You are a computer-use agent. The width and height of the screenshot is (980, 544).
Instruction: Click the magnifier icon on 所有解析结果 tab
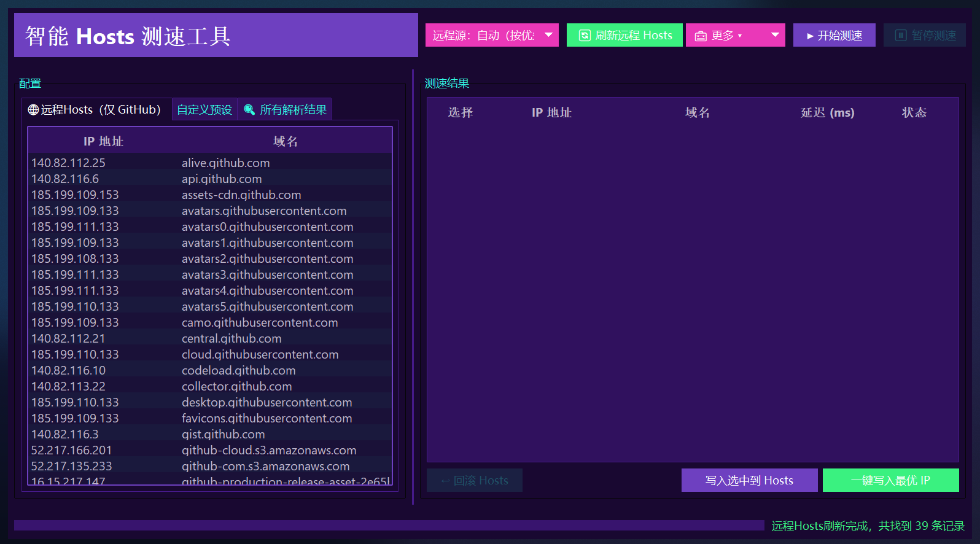[x=249, y=110]
